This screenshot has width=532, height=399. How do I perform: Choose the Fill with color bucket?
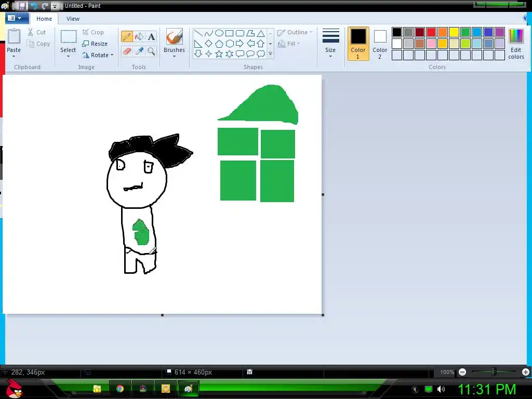[x=139, y=36]
